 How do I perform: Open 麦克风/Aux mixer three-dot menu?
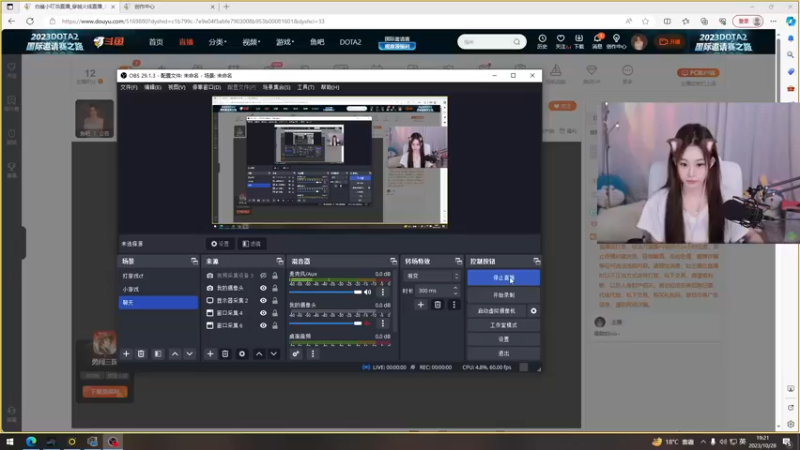[383, 292]
